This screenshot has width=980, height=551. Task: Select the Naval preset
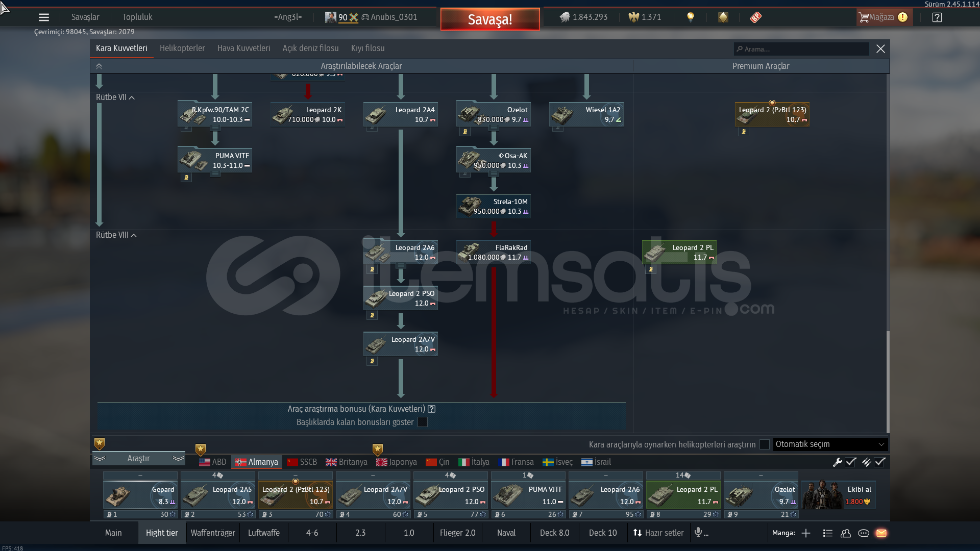pyautogui.click(x=506, y=533)
